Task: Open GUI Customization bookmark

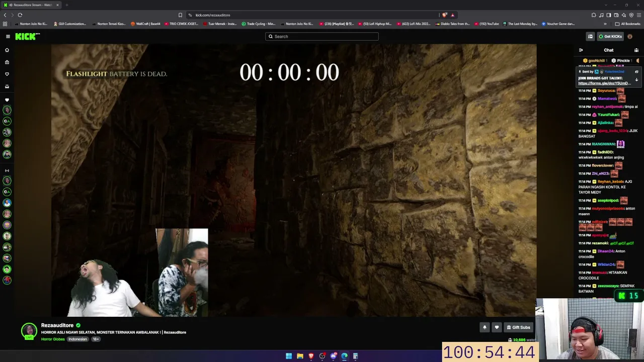Action: point(70,24)
